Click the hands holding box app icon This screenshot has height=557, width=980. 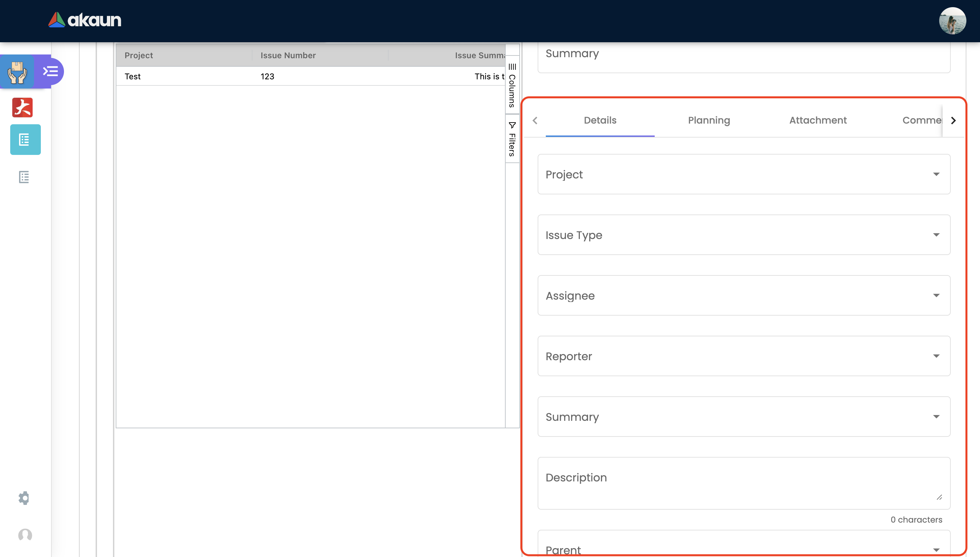click(17, 71)
